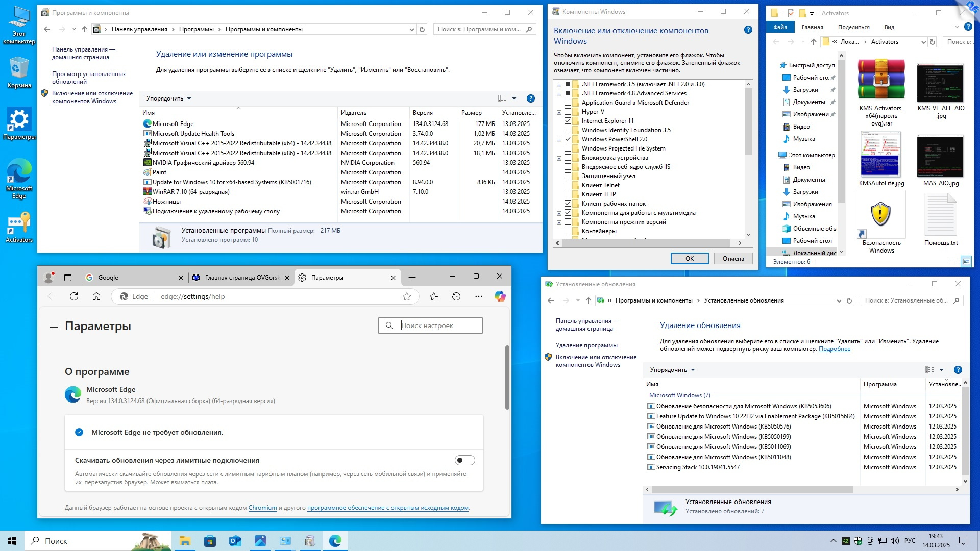
Task: Check the Telnet client checkbox
Action: click(568, 185)
